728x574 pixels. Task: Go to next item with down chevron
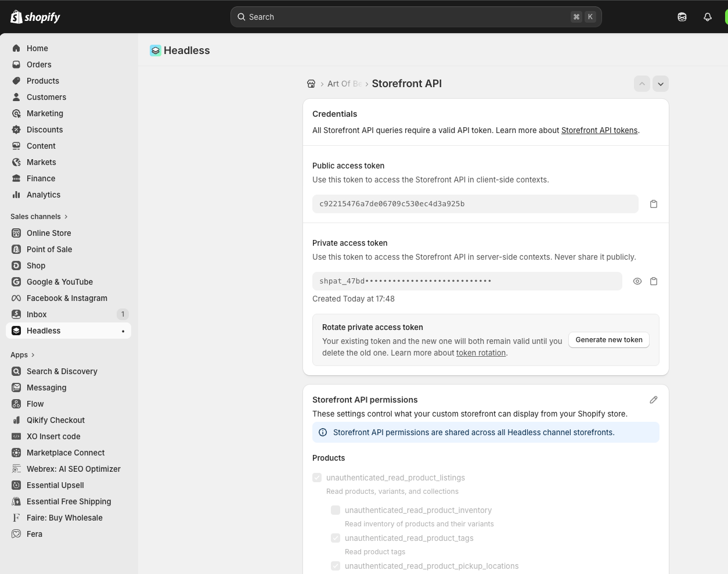tap(661, 84)
